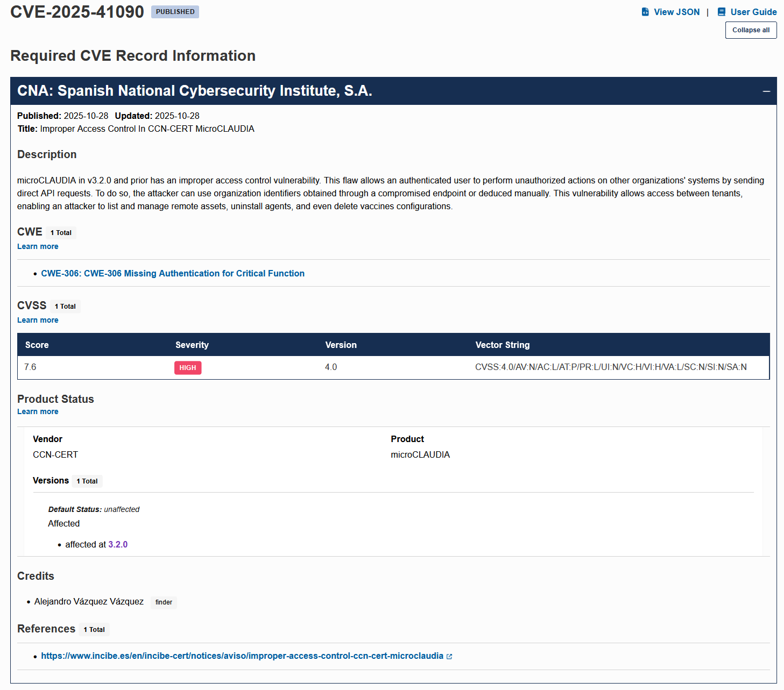The width and height of the screenshot is (784, 690).
Task: Click the Description heading
Action: tap(47, 155)
